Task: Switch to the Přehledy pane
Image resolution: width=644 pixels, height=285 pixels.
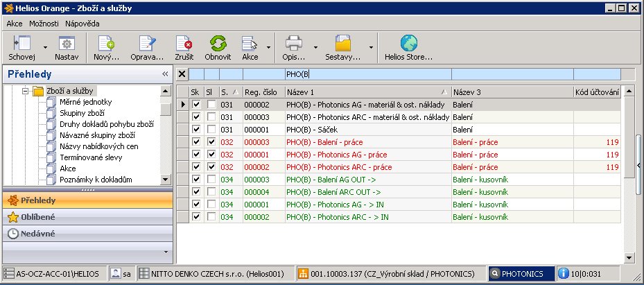Action: click(x=88, y=201)
